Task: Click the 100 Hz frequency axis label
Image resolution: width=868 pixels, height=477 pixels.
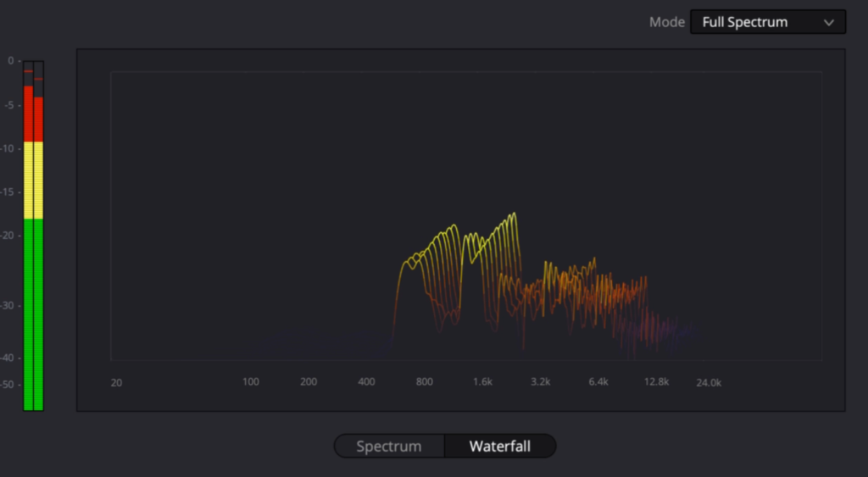Action: [x=251, y=382]
